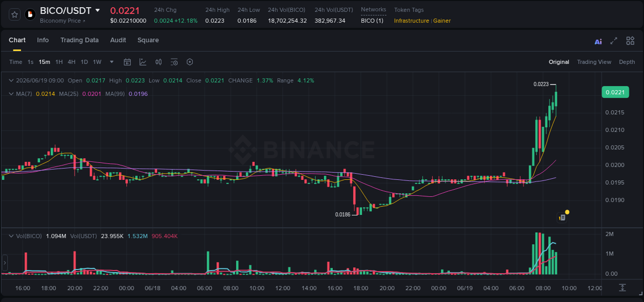
Task: Click the 2M volume axis label
Action: click(609, 234)
